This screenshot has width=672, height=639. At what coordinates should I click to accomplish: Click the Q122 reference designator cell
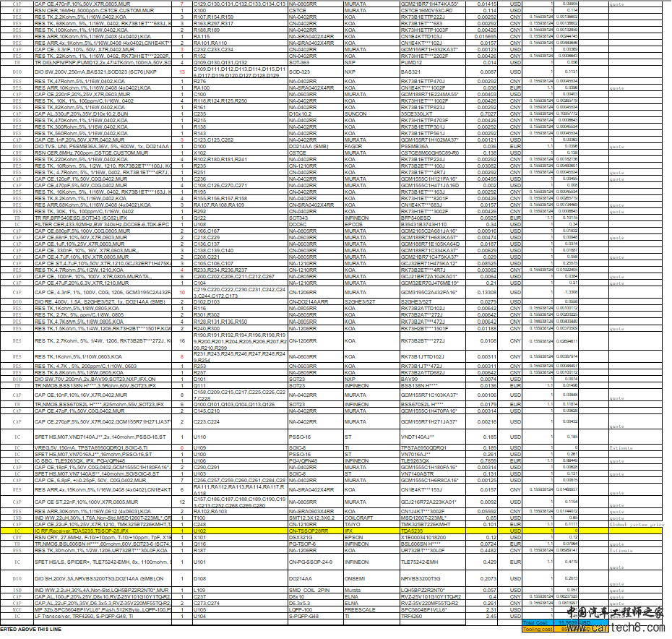240,218
